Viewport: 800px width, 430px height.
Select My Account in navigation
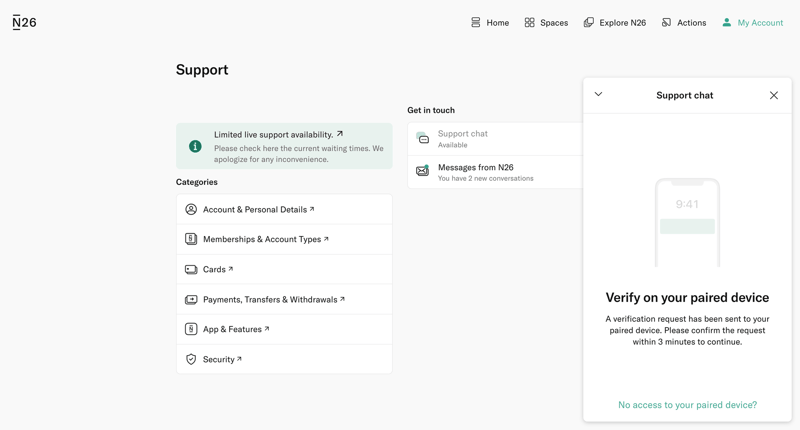tap(753, 22)
